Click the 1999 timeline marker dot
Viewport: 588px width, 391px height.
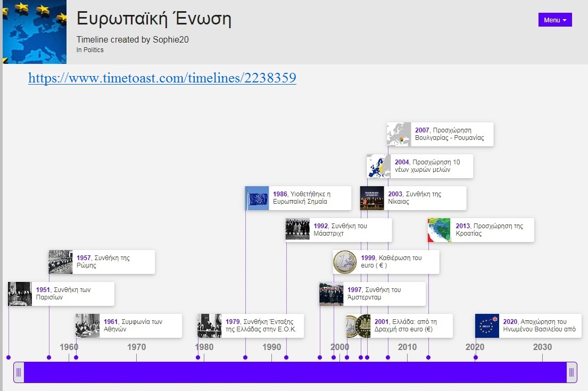[x=333, y=357]
